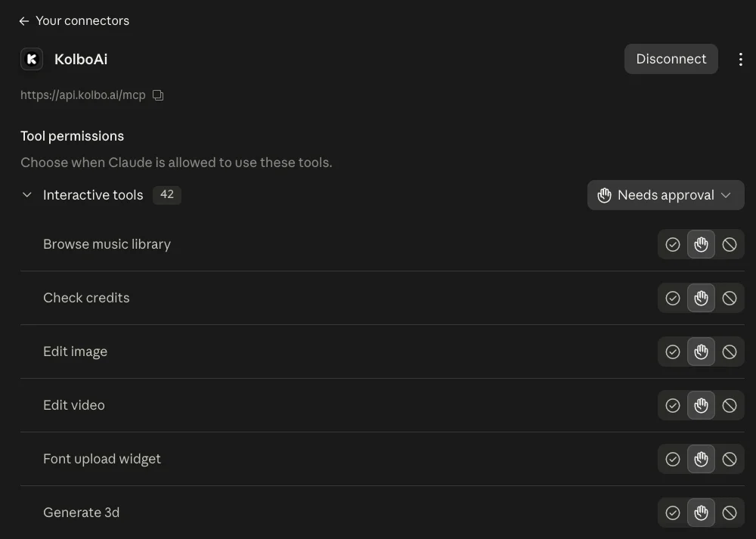Collapse the Interactive tools section
The height and width of the screenshot is (539, 756).
tap(27, 195)
